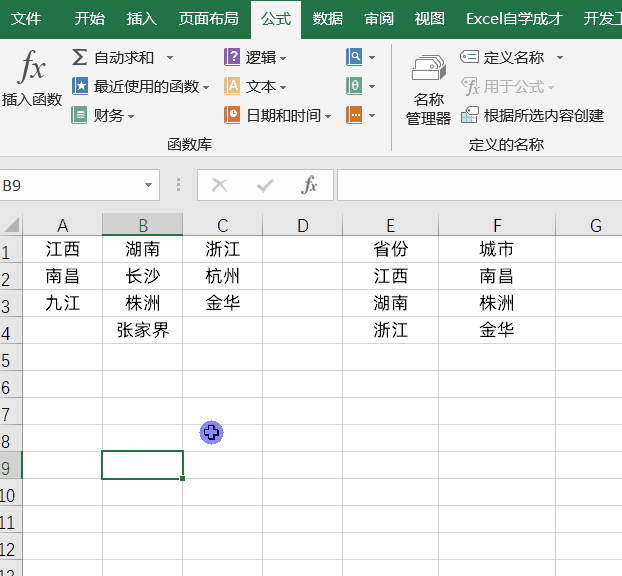Select column F header
Screen dimensions: 622x576
tap(497, 225)
